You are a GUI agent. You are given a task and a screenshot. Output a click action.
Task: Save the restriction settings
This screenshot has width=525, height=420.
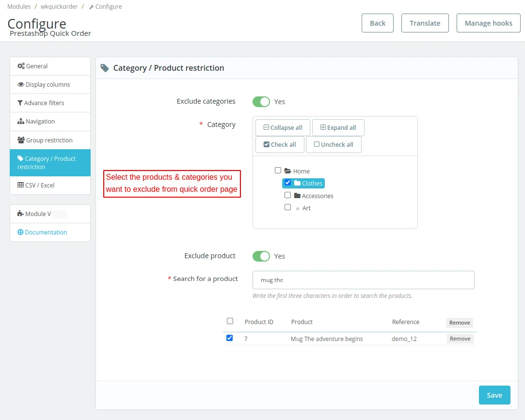pos(494,395)
